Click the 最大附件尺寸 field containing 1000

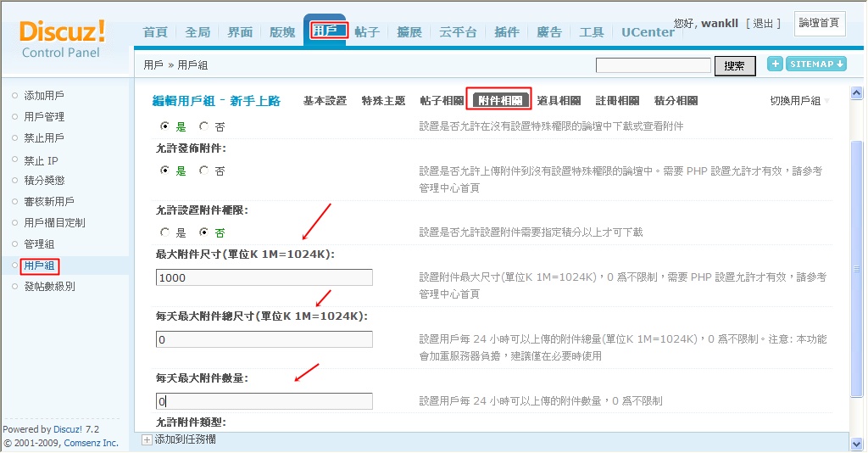(264, 277)
